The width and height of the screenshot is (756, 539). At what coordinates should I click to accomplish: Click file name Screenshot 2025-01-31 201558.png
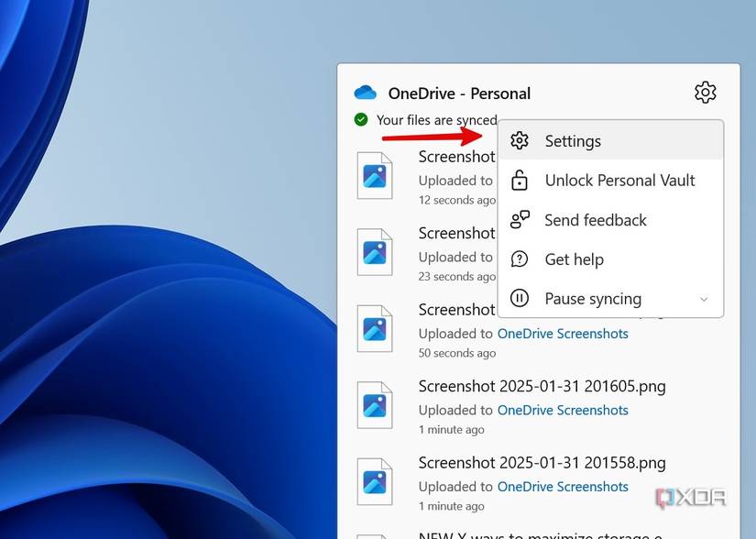(x=542, y=463)
